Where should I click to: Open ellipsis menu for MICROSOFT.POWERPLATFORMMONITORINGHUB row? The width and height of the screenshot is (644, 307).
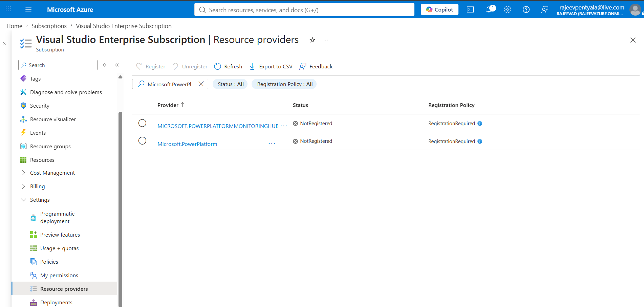[x=284, y=126]
